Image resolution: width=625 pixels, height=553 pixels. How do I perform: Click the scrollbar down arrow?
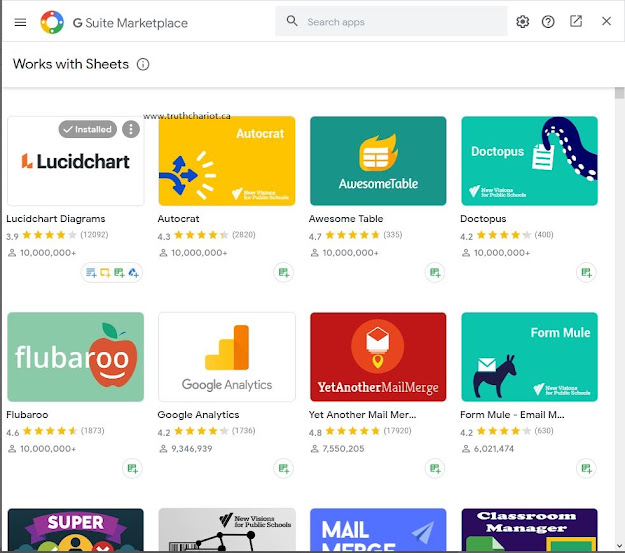click(619, 546)
